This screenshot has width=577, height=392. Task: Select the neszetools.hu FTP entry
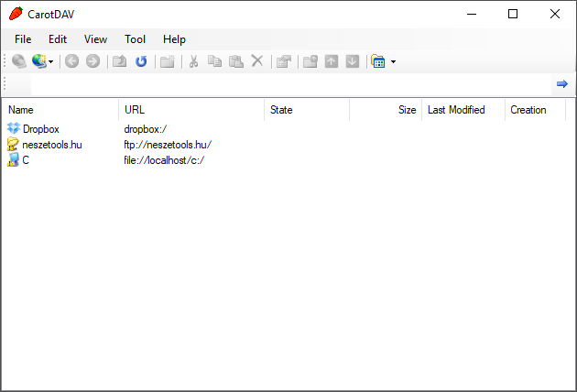(51, 145)
